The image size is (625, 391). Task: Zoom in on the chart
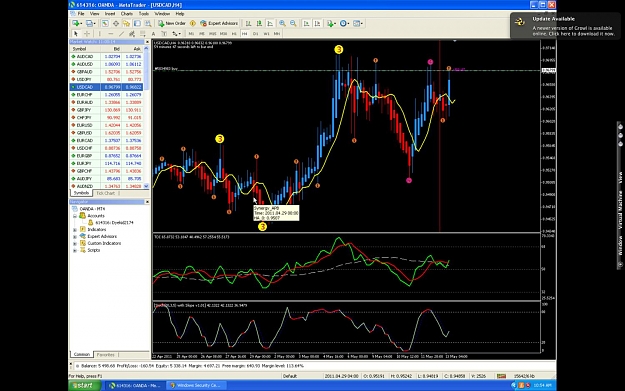coord(282,24)
